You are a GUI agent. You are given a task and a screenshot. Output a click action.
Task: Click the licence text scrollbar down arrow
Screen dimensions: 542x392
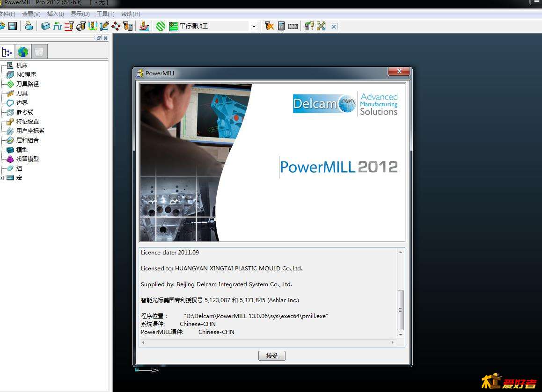pos(400,334)
